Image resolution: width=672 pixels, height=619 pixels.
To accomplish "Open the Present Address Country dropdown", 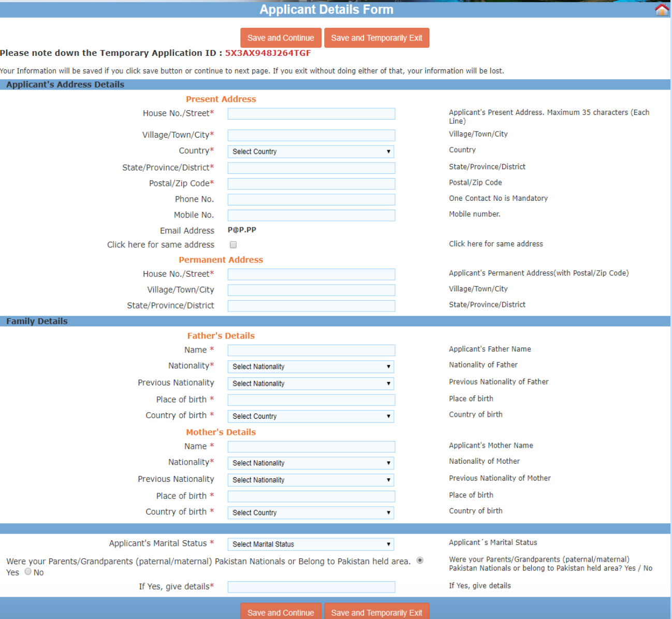I will (x=311, y=151).
